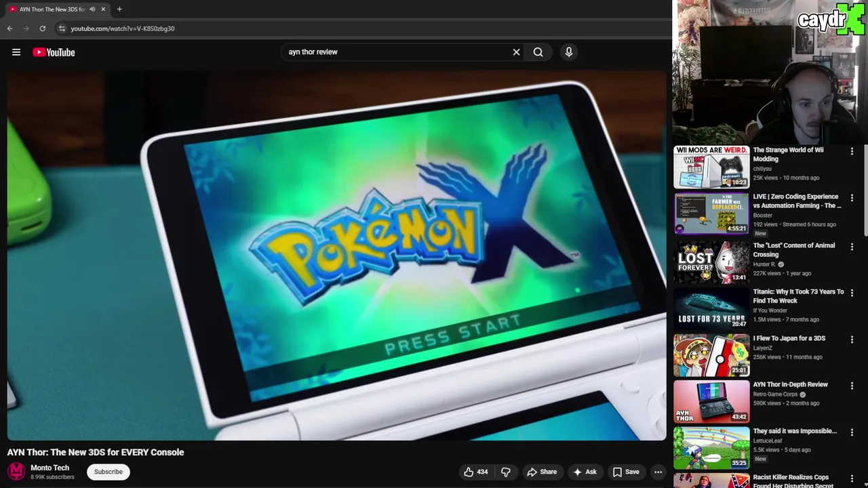This screenshot has width=868, height=488.
Task: Open LaiyenZ channel text
Action: point(763,348)
